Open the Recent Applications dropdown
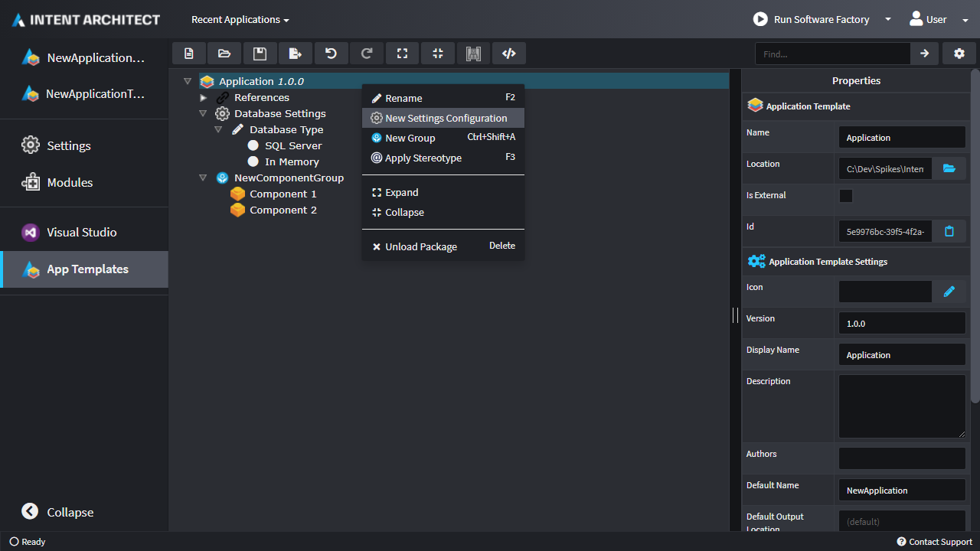Viewport: 980px width, 551px height. point(240,20)
